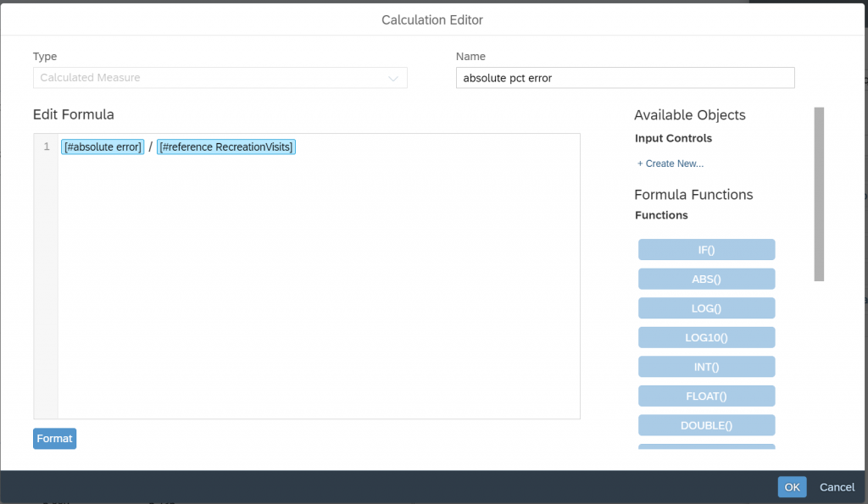Create a new input control
The width and height of the screenshot is (868, 504).
tap(670, 163)
